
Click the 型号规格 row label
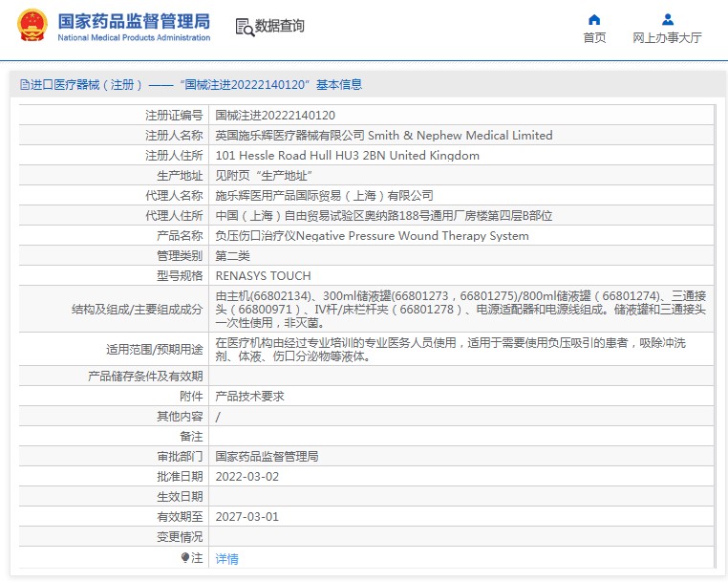(x=180, y=276)
